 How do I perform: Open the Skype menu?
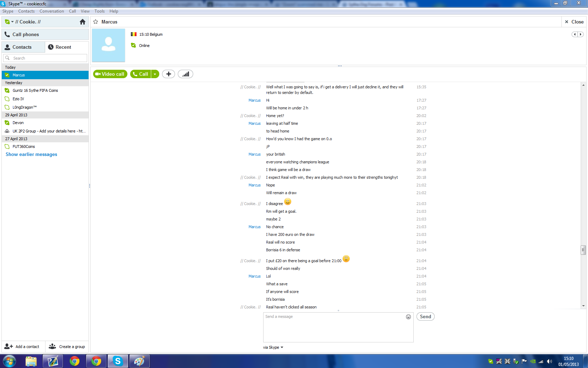pyautogui.click(x=8, y=11)
